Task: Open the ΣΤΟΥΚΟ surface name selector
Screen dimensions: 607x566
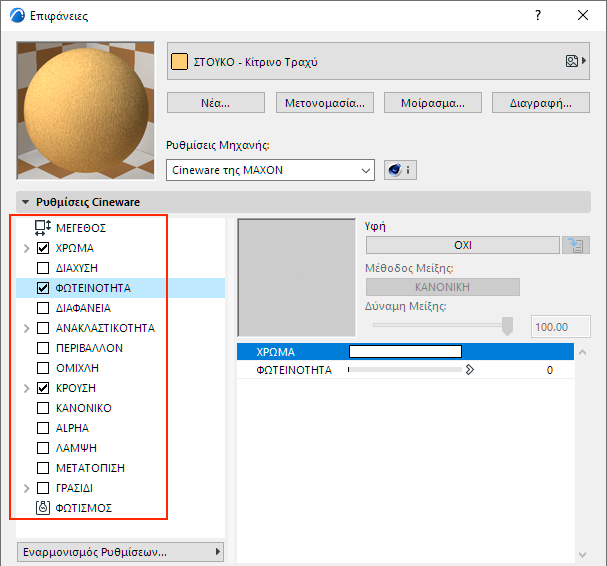Action: click(x=378, y=61)
